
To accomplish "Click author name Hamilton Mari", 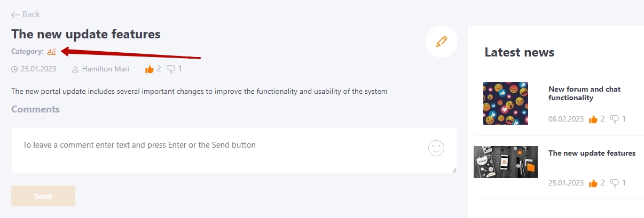I will 105,69.
